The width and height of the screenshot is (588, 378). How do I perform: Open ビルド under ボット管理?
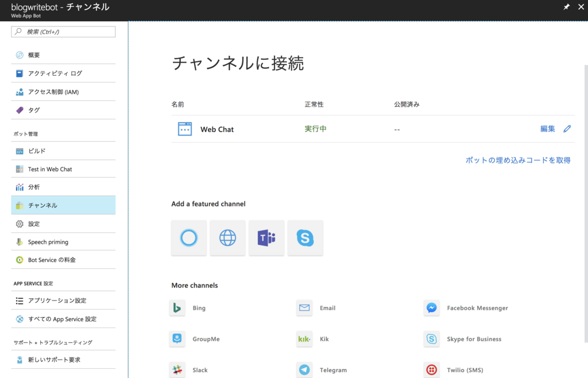click(63, 151)
